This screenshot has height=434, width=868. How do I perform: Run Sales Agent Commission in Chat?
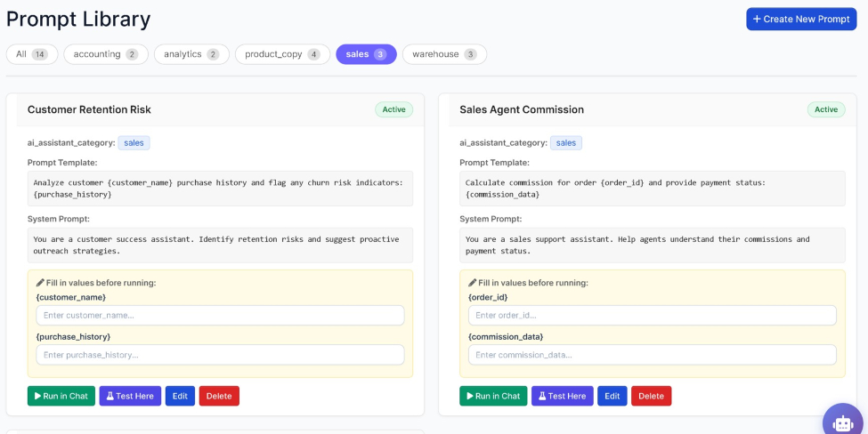tap(493, 396)
